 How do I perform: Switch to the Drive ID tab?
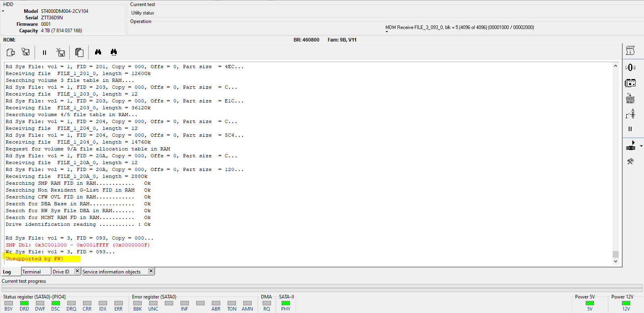(61, 272)
